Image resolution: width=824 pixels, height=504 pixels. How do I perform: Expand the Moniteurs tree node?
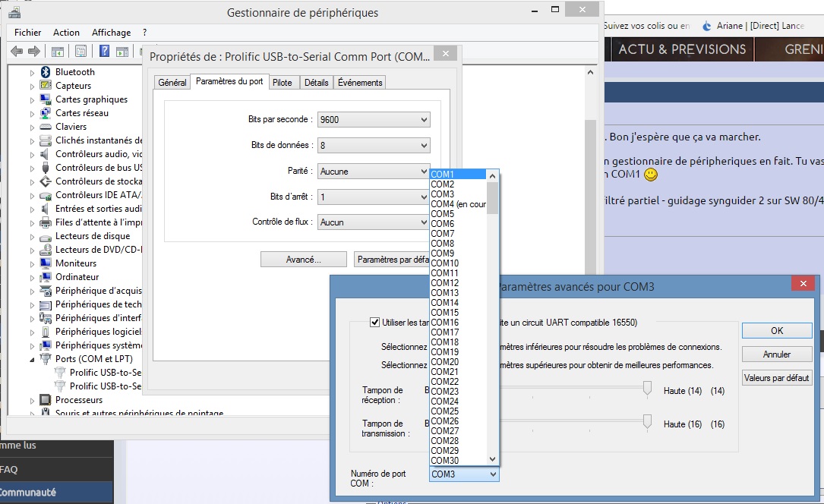pyautogui.click(x=32, y=263)
